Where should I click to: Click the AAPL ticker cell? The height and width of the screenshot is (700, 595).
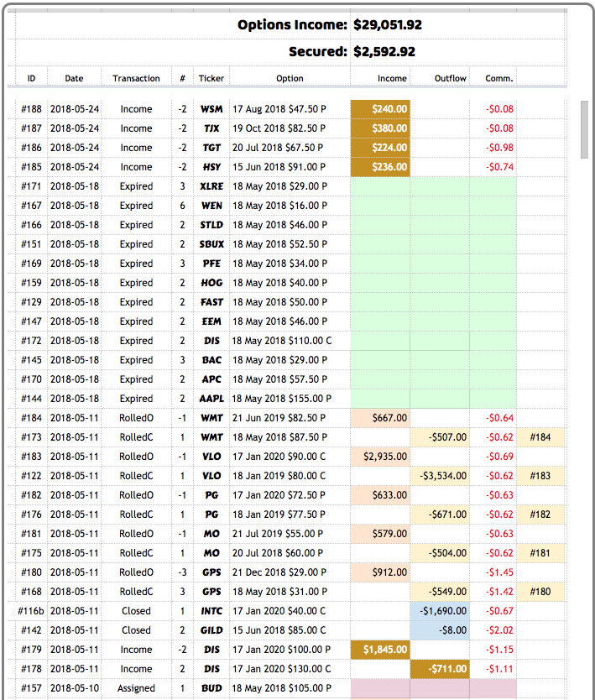click(211, 399)
